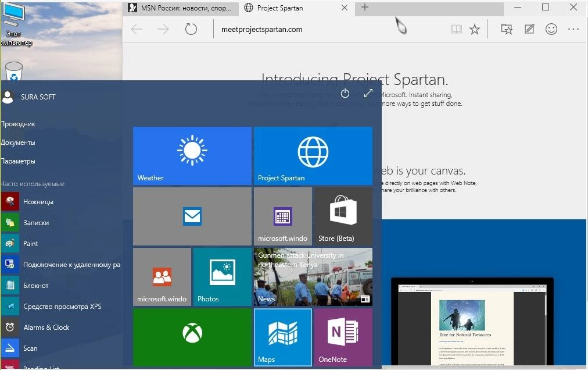Open Проводник from Start menu

pos(18,124)
